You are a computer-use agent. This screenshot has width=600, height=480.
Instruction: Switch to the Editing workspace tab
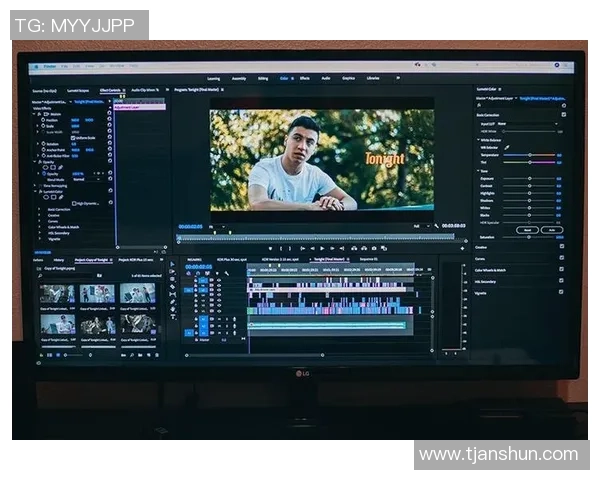click(263, 77)
